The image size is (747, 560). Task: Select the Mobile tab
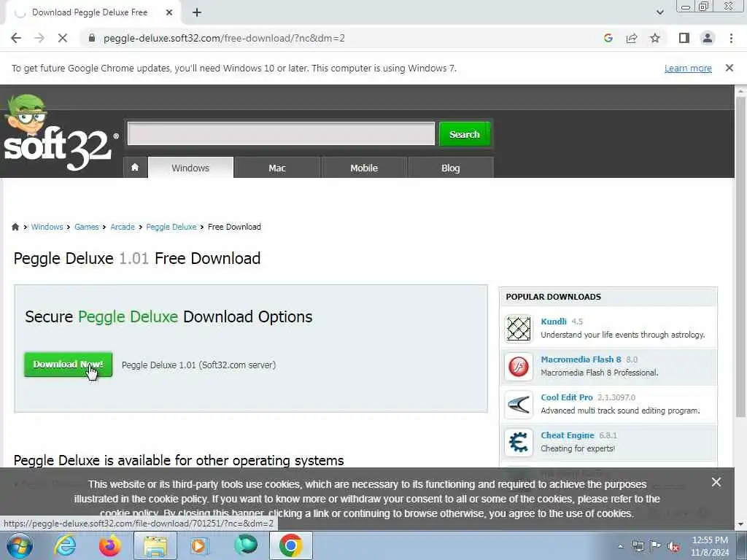tap(364, 168)
